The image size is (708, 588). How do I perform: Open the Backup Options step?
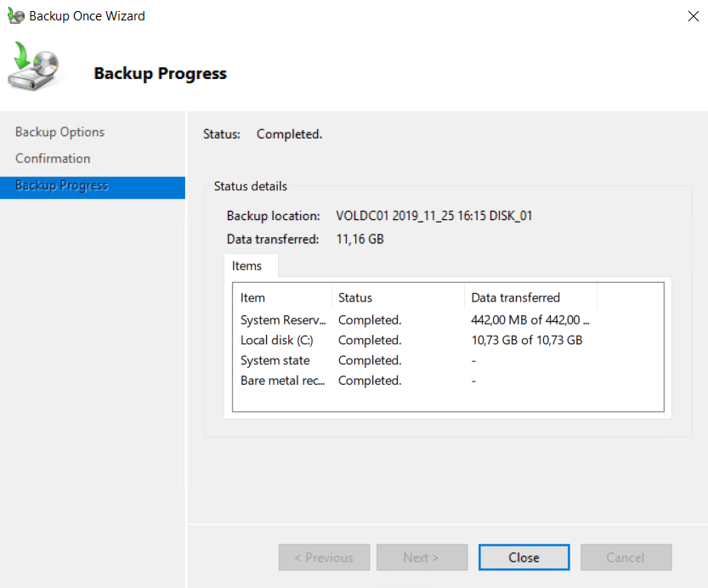point(59,132)
